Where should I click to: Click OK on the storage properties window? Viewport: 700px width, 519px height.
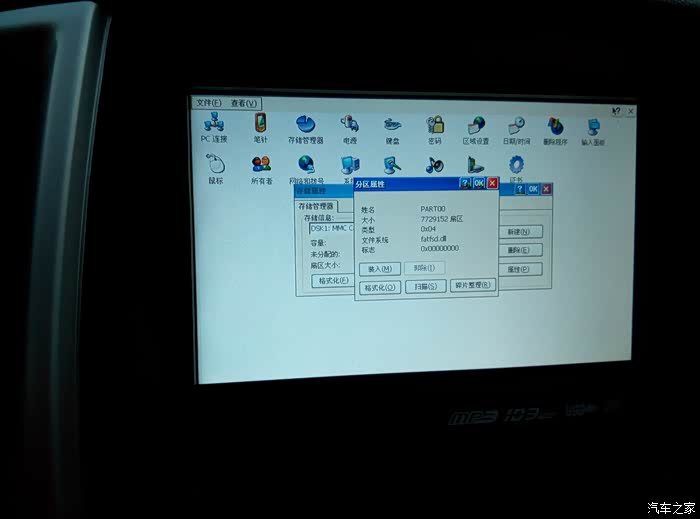click(x=533, y=189)
